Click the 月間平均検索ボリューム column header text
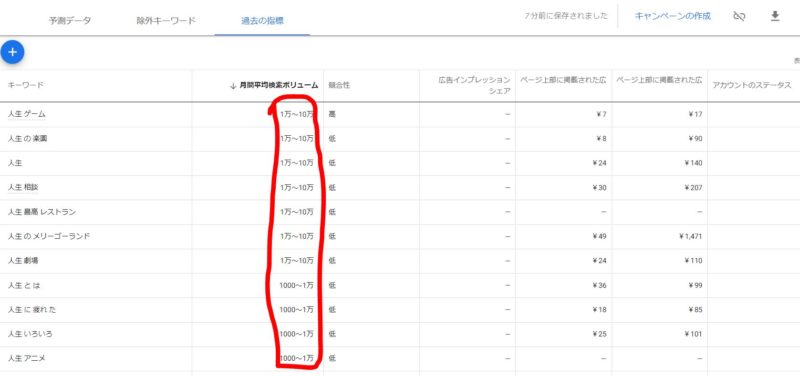 279,85
